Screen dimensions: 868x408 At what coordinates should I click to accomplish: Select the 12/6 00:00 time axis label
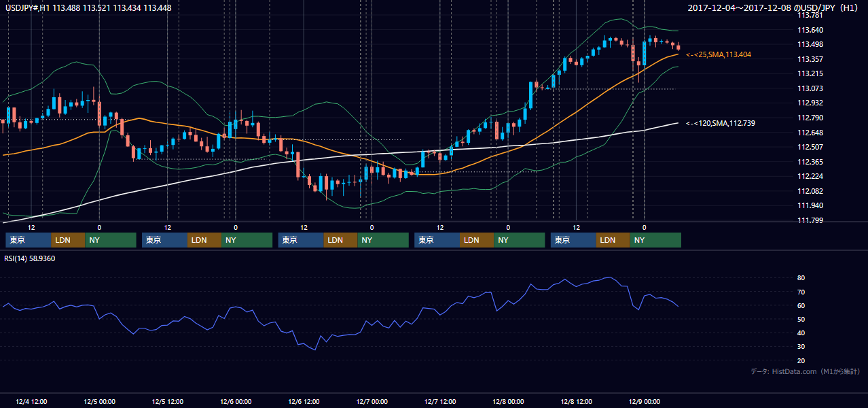tap(236, 401)
